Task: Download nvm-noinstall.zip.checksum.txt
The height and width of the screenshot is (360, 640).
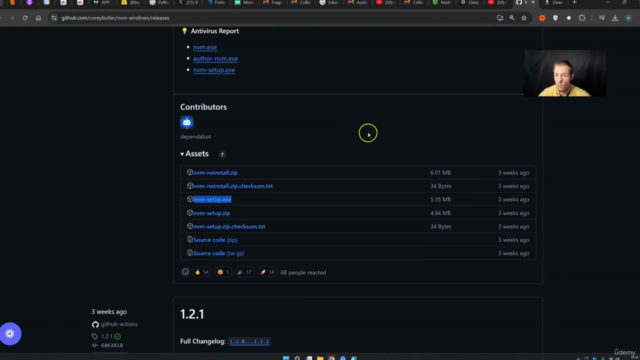Action: (x=233, y=186)
